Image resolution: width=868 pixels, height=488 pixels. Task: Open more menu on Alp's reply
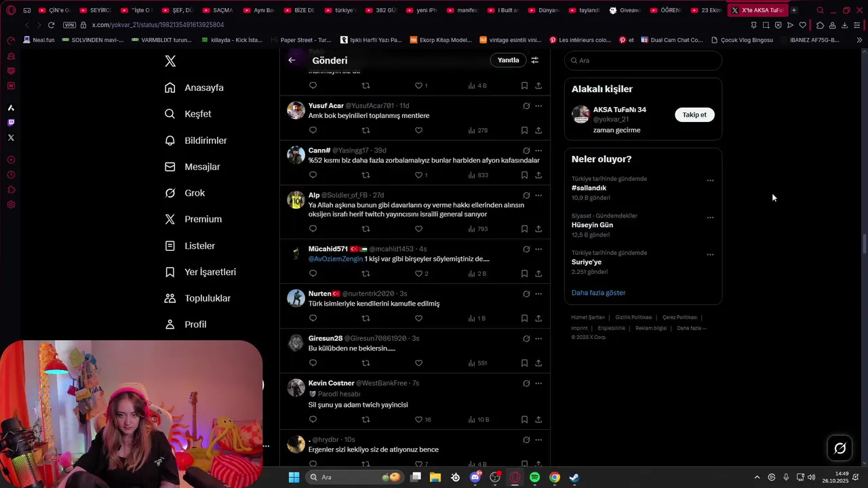click(538, 195)
